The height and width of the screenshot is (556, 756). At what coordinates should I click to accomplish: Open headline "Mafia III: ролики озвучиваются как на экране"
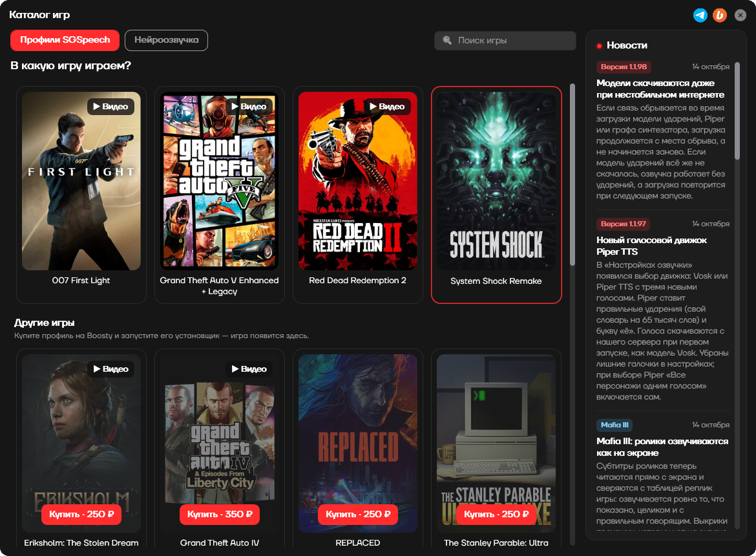tap(662, 447)
